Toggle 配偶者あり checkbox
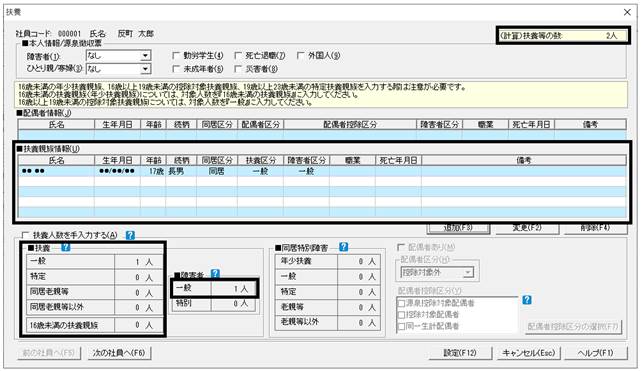Image resolution: width=642 pixels, height=371 pixels. [x=401, y=247]
